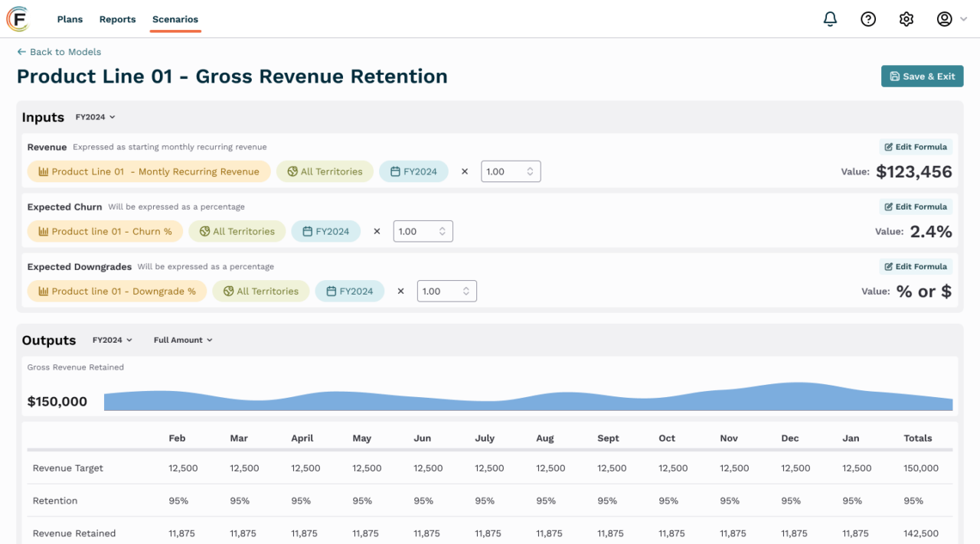This screenshot has width=980, height=544.
Task: Click the chart icon on Monthly Recurring Revenue chip
Action: [x=43, y=171]
